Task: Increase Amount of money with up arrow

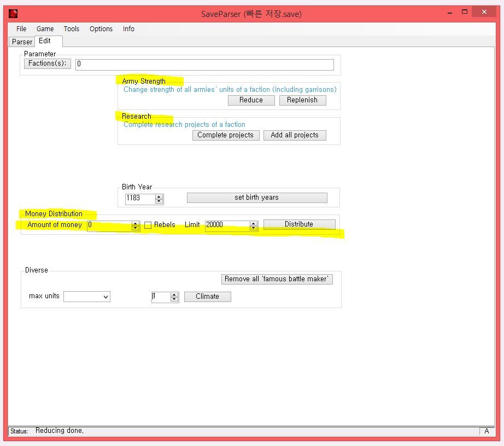Action: point(136,223)
